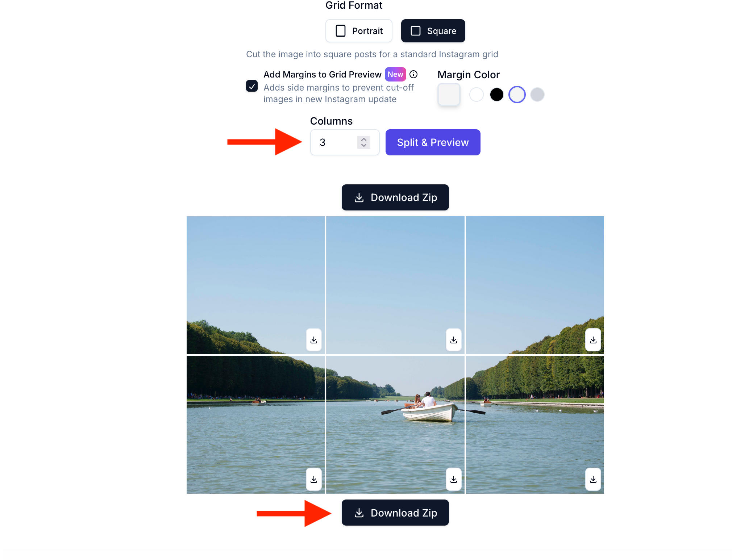This screenshot has height=560, width=732.
Task: Download the top-right grid tile
Action: 593,340
